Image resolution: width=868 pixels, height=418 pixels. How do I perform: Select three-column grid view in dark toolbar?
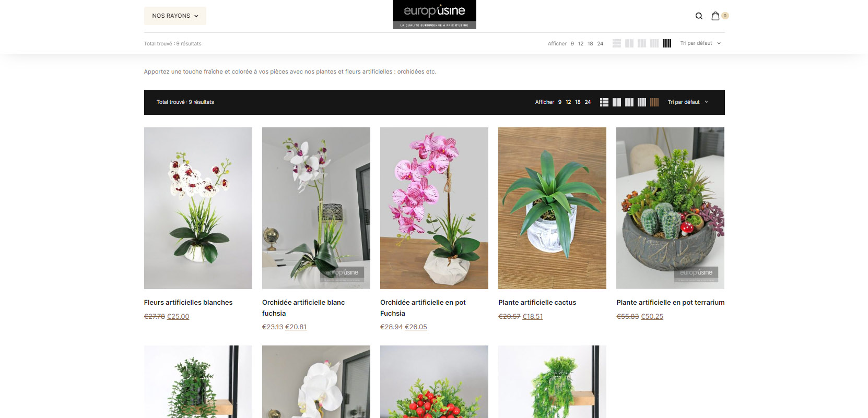pyautogui.click(x=629, y=102)
